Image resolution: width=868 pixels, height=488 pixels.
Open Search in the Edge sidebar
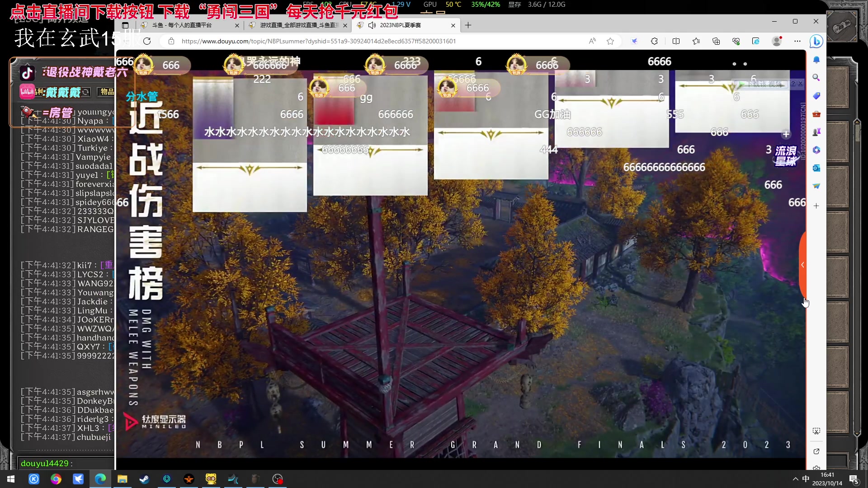click(x=816, y=78)
